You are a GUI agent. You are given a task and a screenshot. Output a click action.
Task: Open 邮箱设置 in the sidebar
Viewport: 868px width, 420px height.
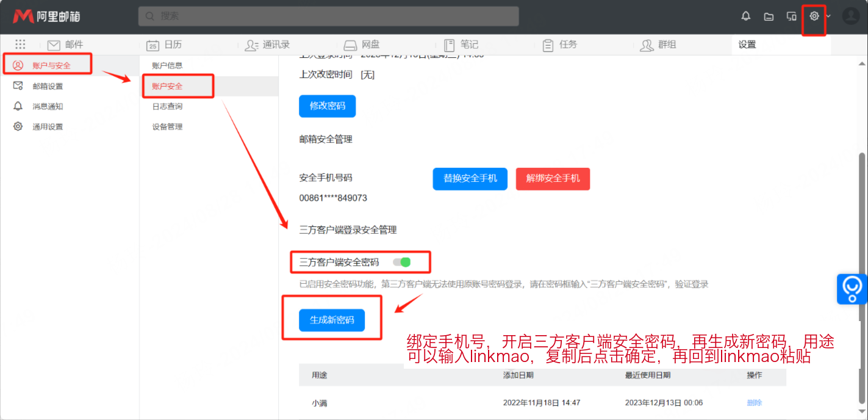pyautogui.click(x=48, y=86)
